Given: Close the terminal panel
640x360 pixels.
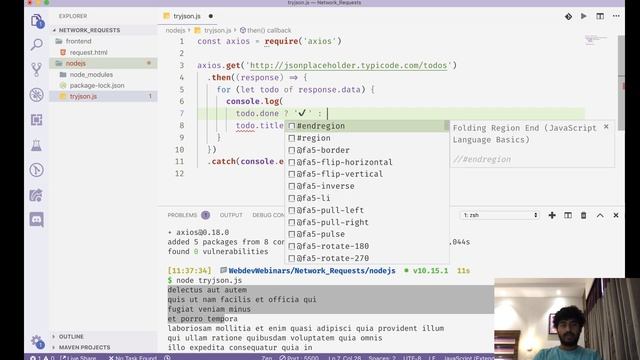Looking at the screenshot, I should tap(616, 215).
